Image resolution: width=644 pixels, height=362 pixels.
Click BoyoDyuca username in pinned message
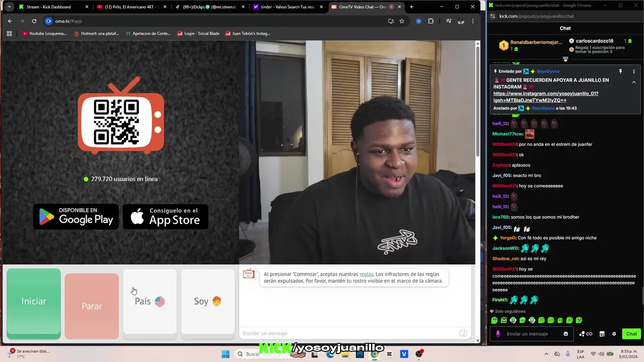(548, 71)
